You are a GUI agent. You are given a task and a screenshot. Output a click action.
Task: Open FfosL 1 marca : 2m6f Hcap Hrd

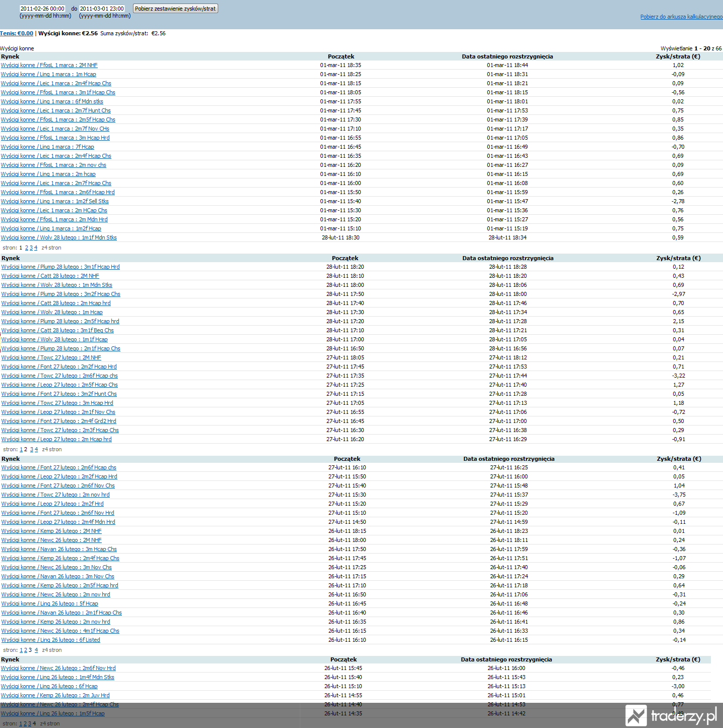[x=58, y=192]
